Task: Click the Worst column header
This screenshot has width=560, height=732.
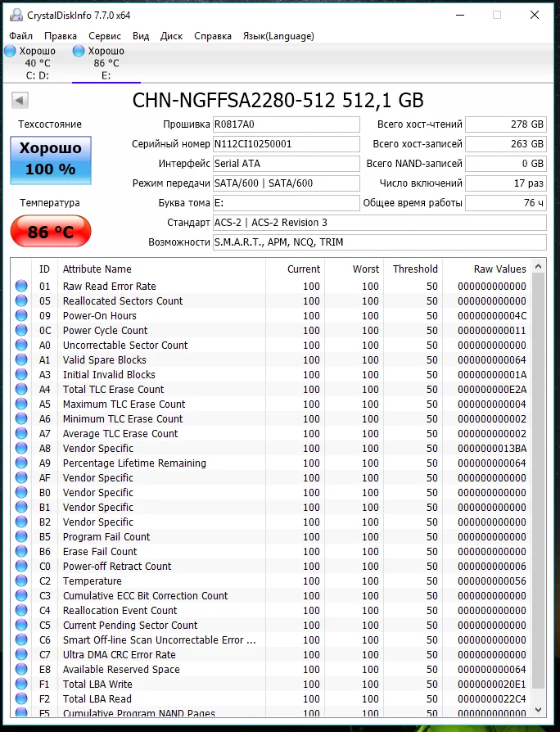Action: [355, 269]
